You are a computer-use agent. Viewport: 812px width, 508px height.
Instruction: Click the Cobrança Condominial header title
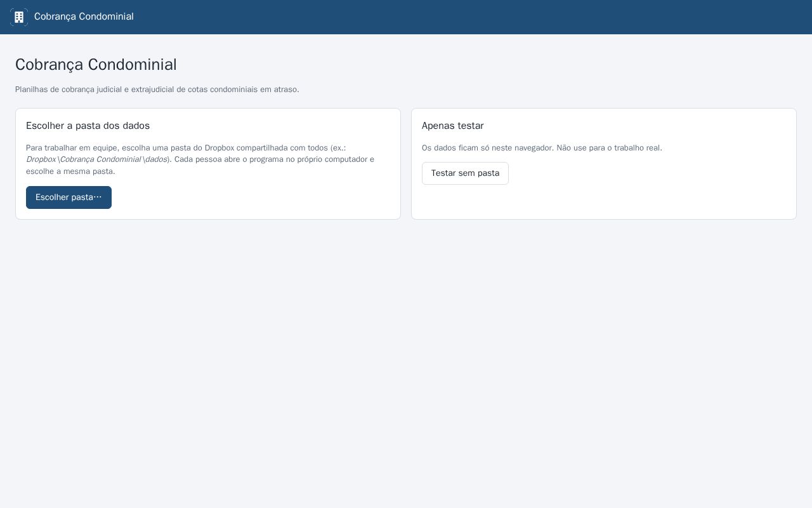coord(84,17)
